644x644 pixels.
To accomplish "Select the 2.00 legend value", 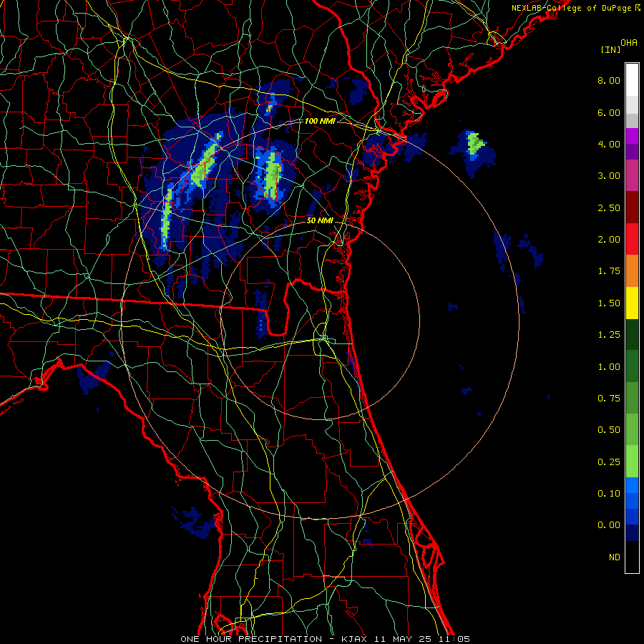I will pos(609,240).
